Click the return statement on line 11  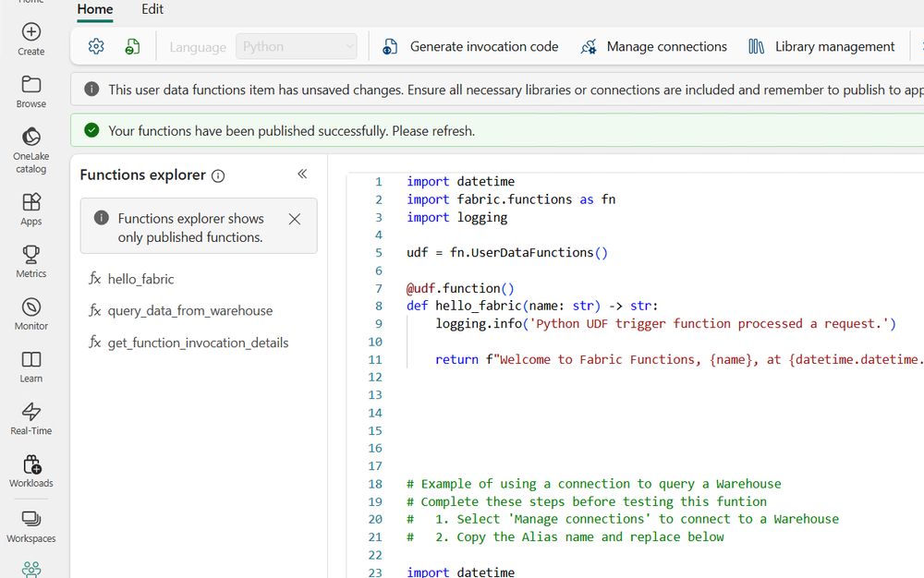679,359
